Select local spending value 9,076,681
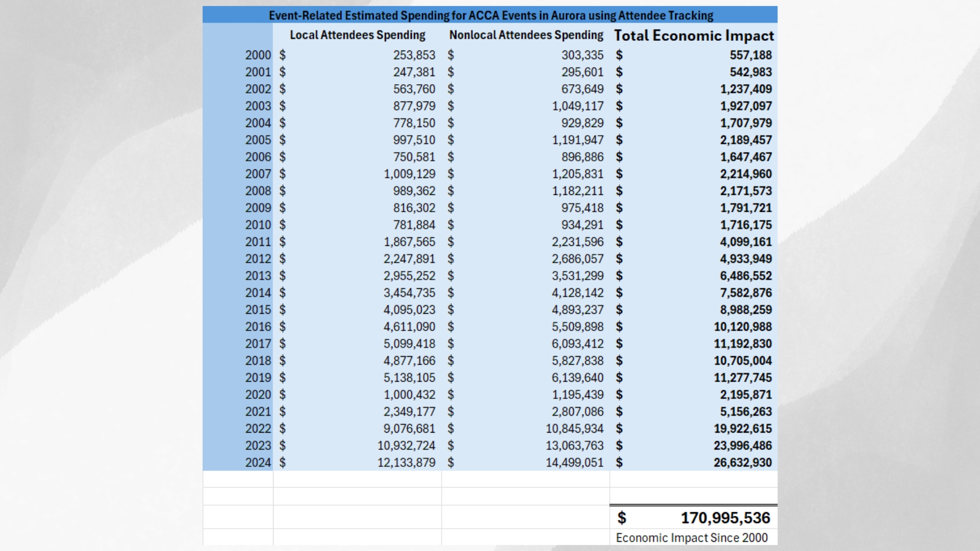Viewport: 980px width, 551px height. tap(409, 429)
